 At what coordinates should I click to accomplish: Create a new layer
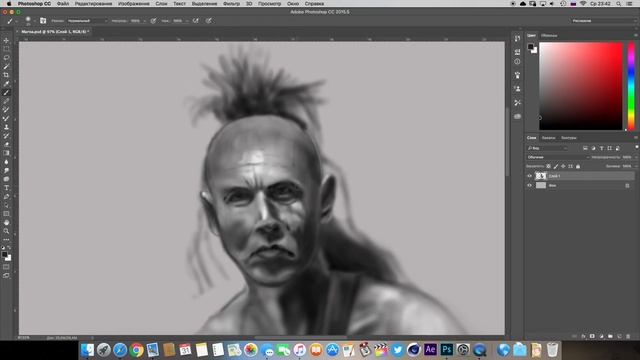pyautogui.click(x=619, y=336)
